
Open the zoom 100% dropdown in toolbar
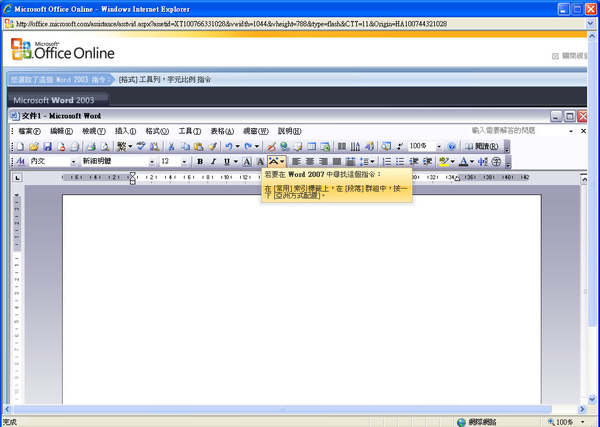coord(439,147)
